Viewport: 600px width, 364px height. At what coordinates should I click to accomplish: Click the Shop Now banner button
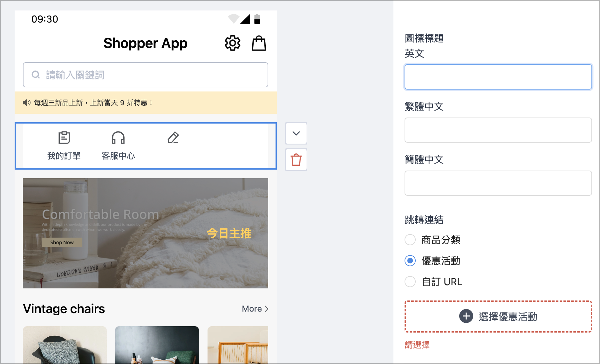click(x=62, y=242)
